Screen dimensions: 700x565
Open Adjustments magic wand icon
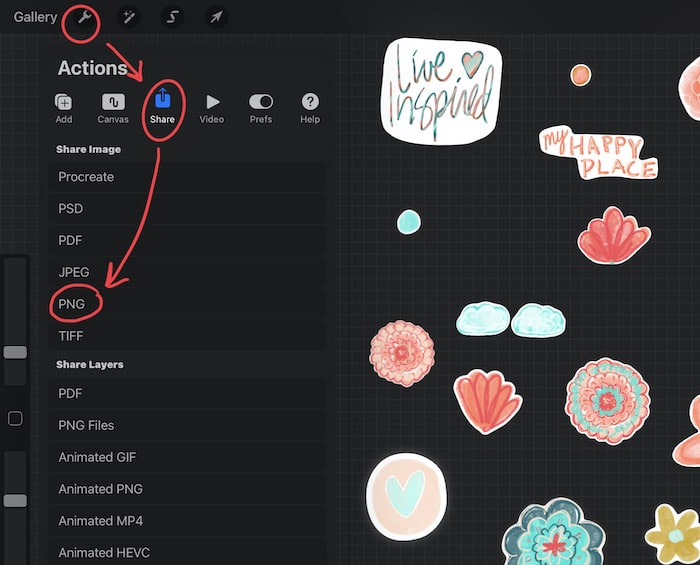[129, 17]
